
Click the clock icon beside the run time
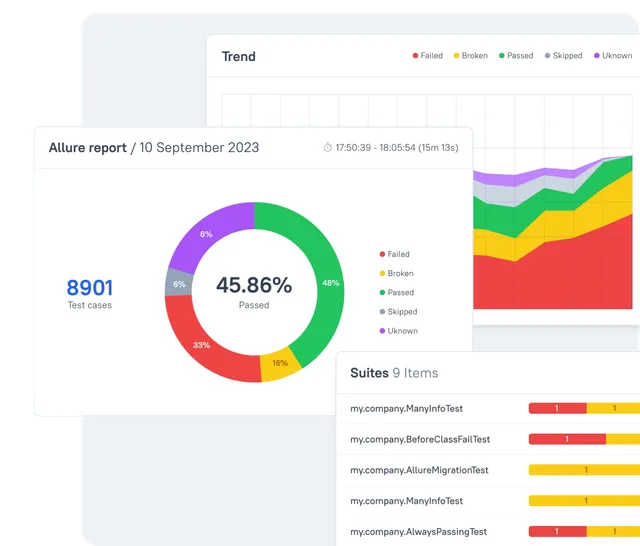point(327,147)
